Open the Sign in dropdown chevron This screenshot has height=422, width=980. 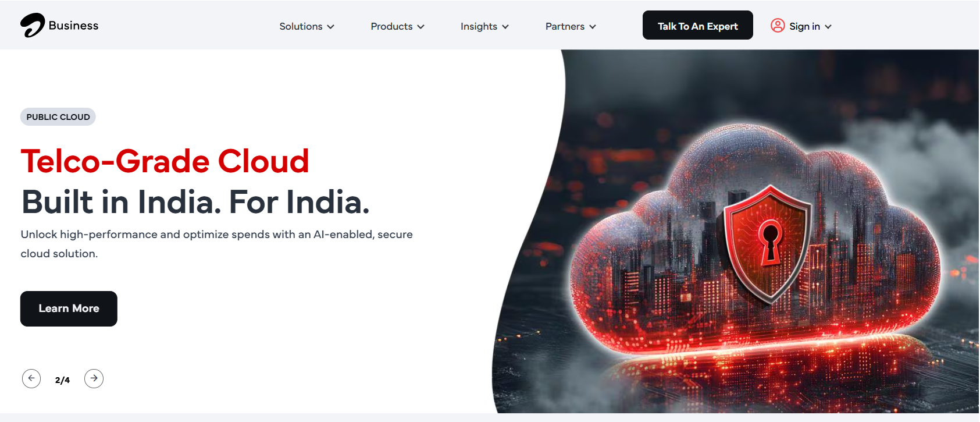[x=828, y=27]
